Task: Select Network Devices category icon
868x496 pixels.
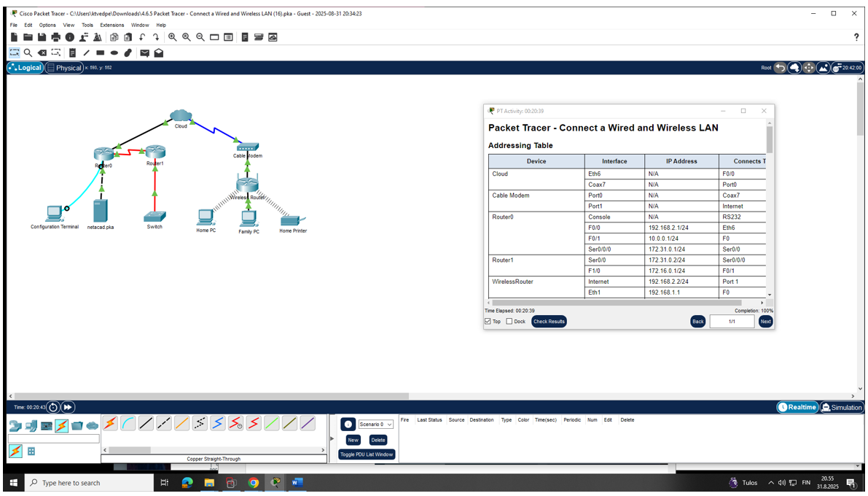Action: [x=15, y=426]
